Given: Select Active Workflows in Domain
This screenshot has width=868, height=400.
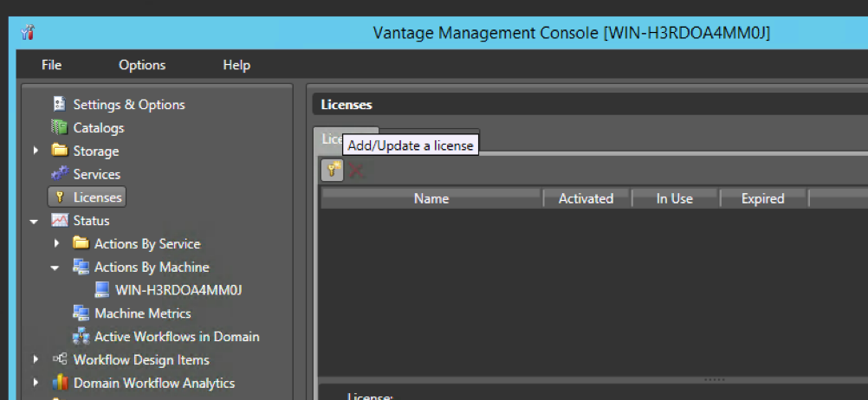Looking at the screenshot, I should (x=177, y=337).
